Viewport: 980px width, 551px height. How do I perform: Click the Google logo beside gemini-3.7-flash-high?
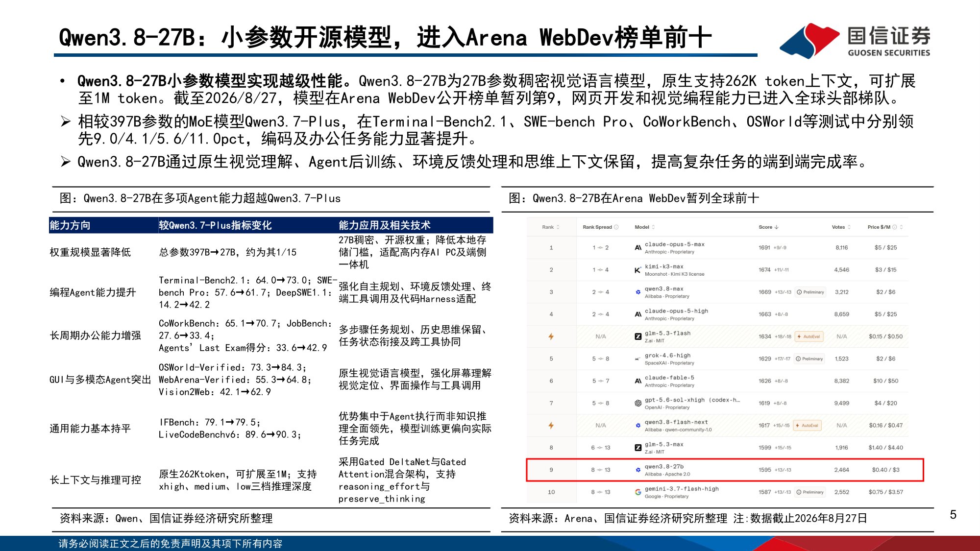[x=638, y=492]
